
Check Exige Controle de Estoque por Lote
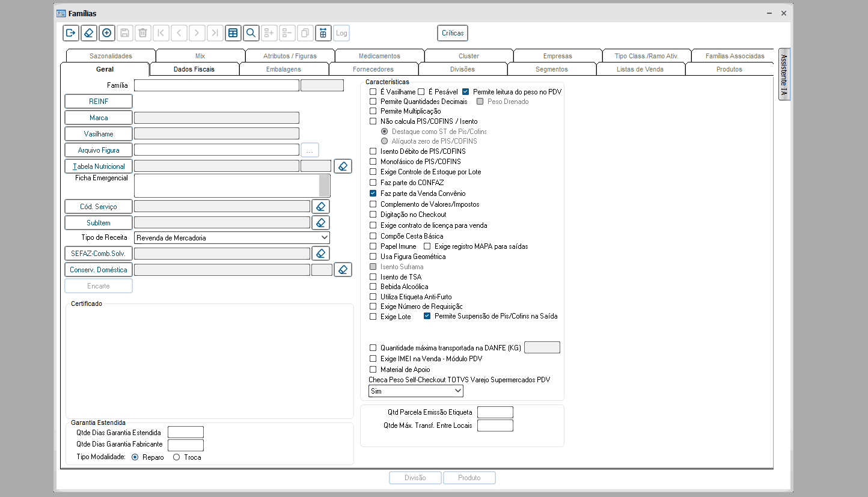tap(373, 172)
